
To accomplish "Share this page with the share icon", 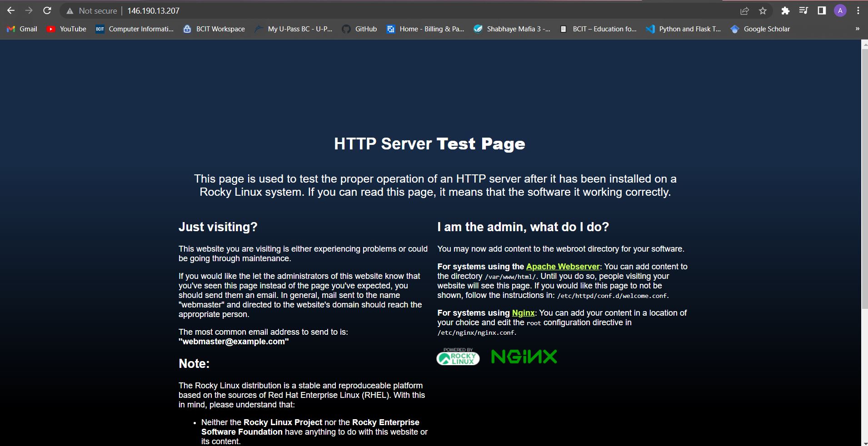I will (744, 10).
